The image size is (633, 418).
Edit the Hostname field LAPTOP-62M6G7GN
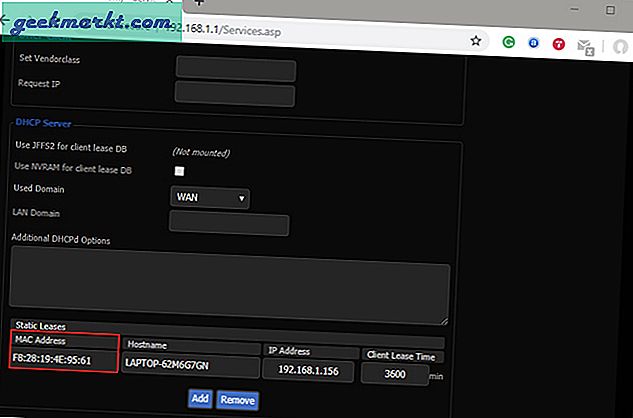pos(188,363)
